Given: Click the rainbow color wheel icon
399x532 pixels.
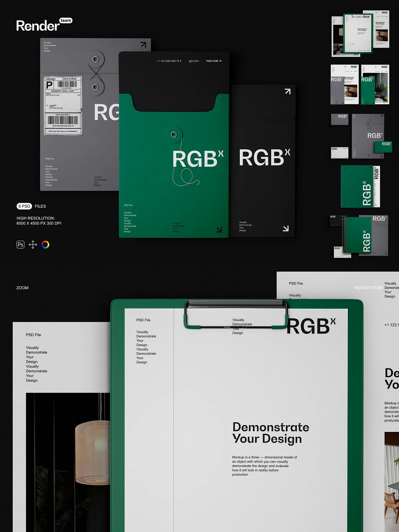Looking at the screenshot, I should coord(46,245).
